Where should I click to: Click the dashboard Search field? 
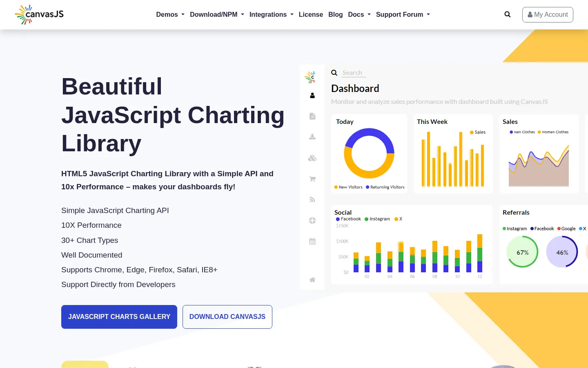point(354,73)
